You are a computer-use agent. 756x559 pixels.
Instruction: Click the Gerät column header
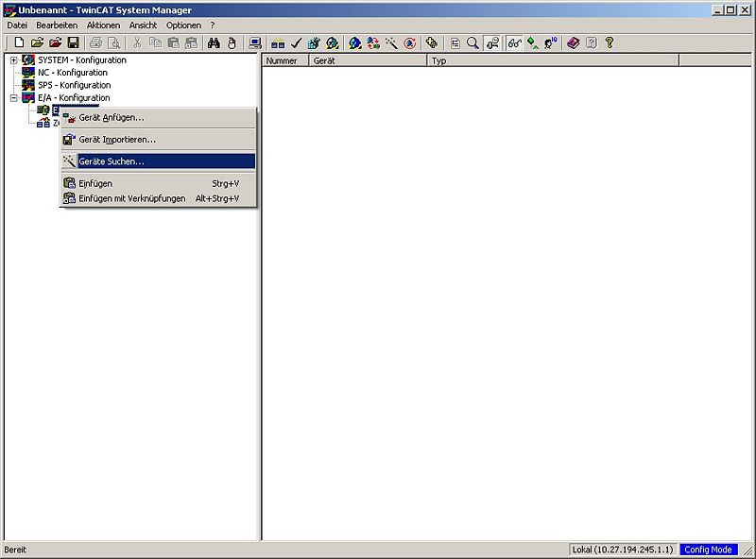[368, 60]
